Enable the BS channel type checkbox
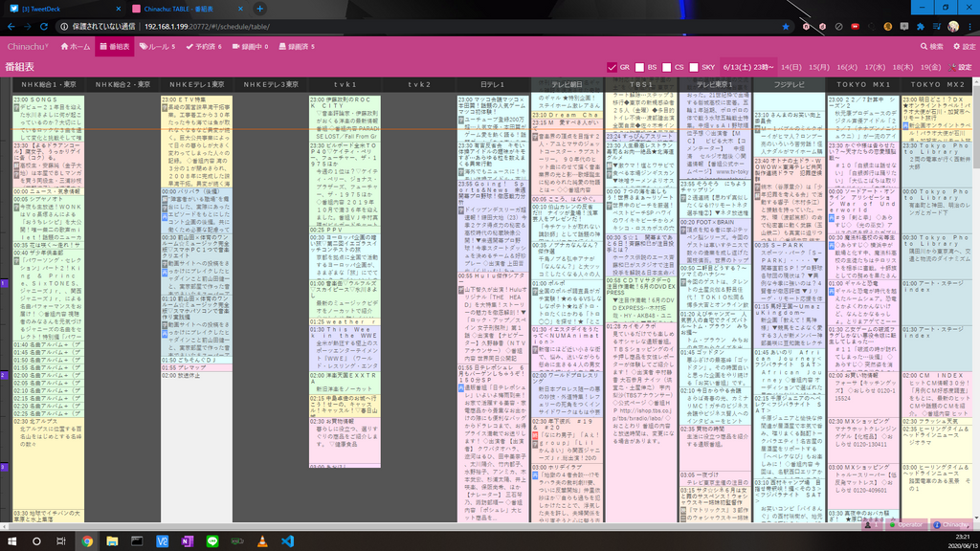The height and width of the screenshot is (551, 980). [639, 68]
